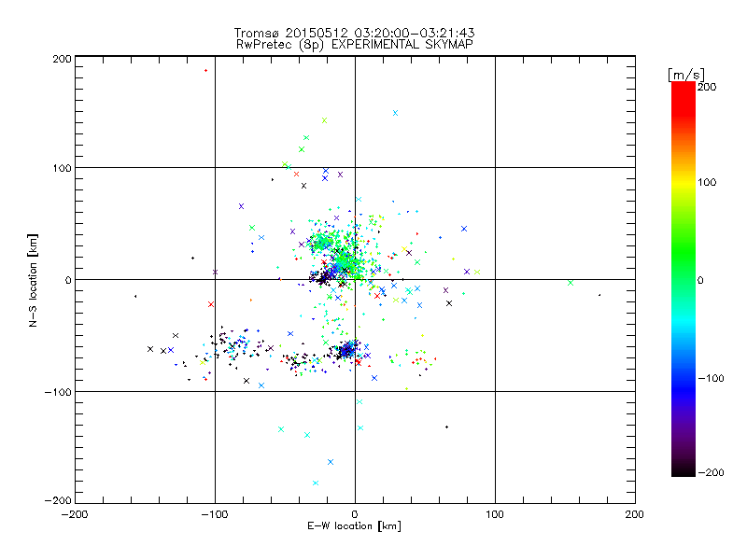Click the '200' tick on E-W axis
The image size is (747, 560).
pos(635,514)
